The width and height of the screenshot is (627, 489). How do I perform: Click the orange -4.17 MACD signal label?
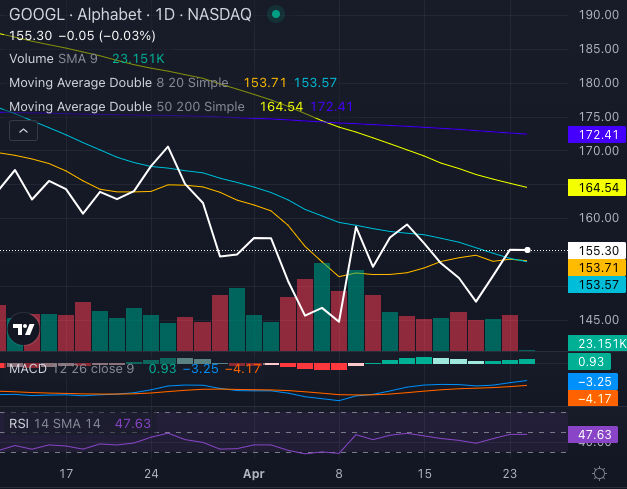pyautogui.click(x=595, y=398)
